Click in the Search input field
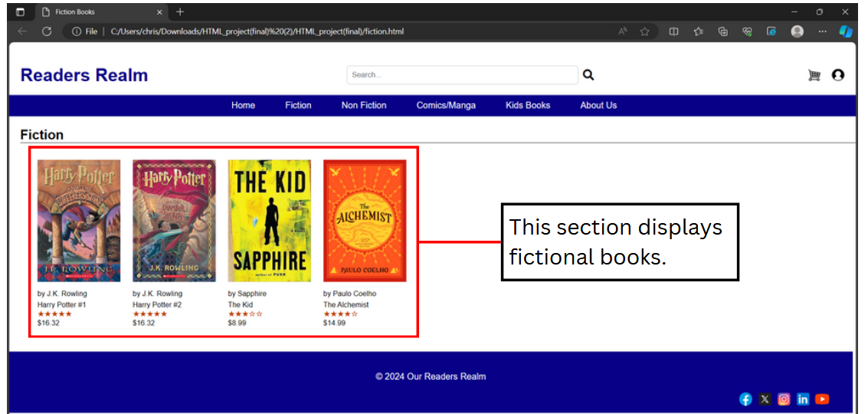868x414 pixels. [462, 75]
